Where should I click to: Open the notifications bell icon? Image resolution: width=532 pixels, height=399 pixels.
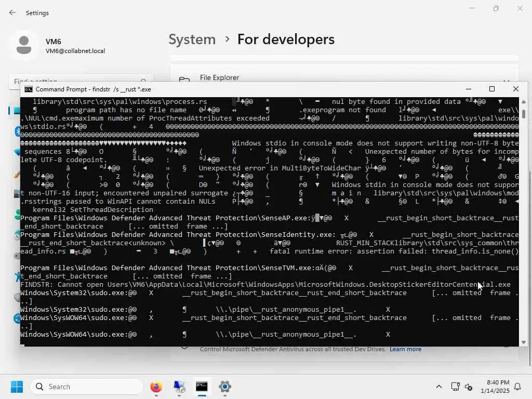(518, 387)
